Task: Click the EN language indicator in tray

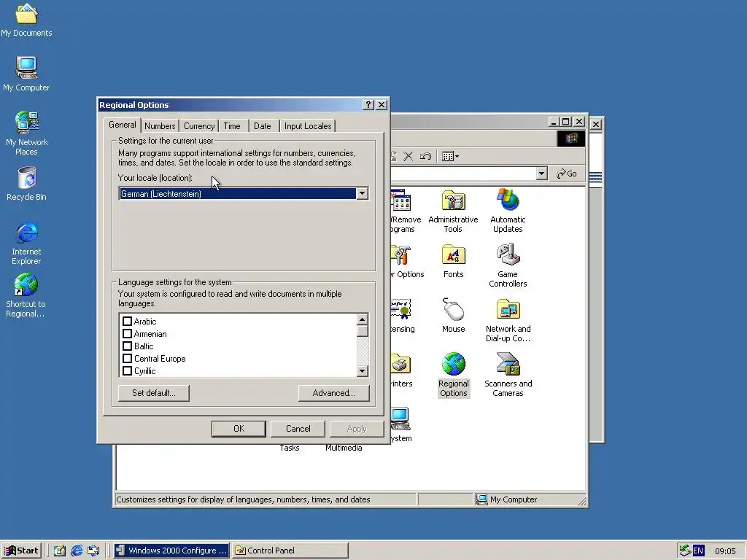Action: point(698,551)
